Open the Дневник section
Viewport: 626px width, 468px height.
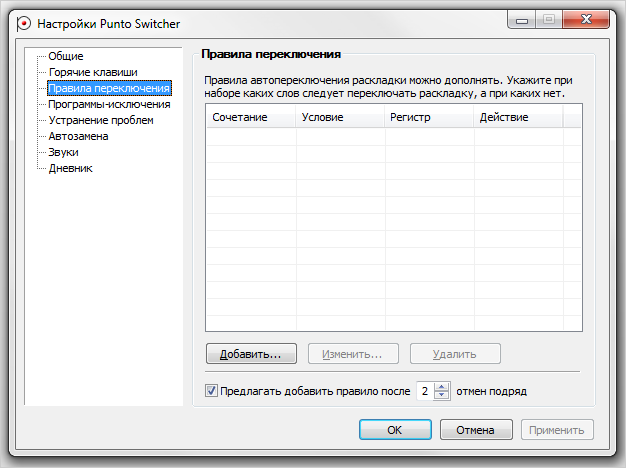[70, 168]
